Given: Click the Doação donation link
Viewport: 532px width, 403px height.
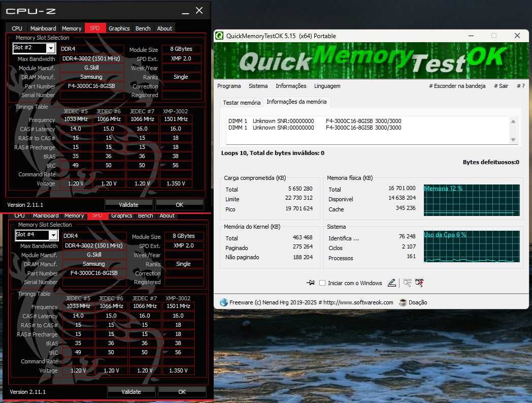Looking at the screenshot, I should point(418,302).
